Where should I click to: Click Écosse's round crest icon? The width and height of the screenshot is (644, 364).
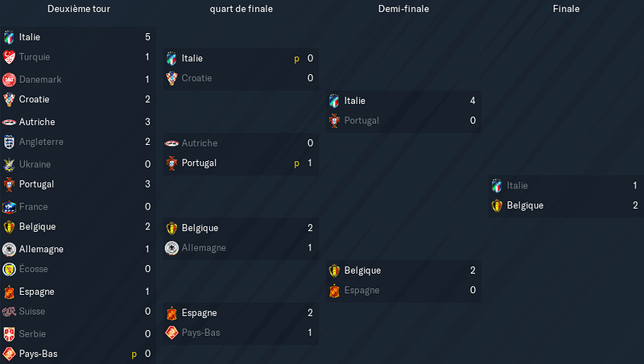[x=9, y=270]
